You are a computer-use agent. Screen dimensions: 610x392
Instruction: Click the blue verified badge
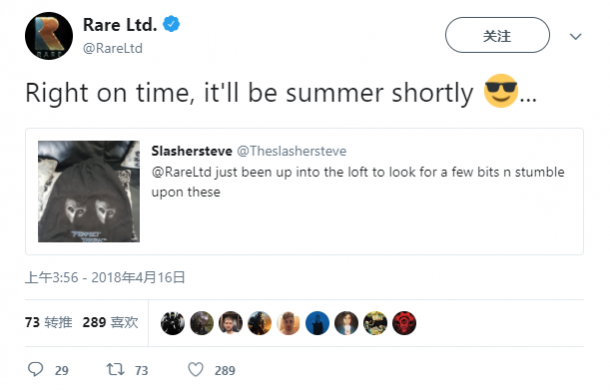tap(171, 24)
